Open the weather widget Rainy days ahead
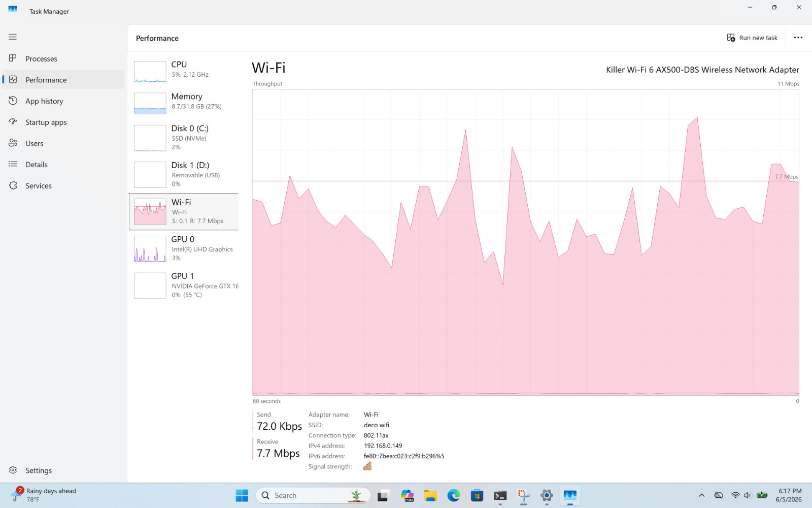Image resolution: width=812 pixels, height=508 pixels. click(x=44, y=495)
